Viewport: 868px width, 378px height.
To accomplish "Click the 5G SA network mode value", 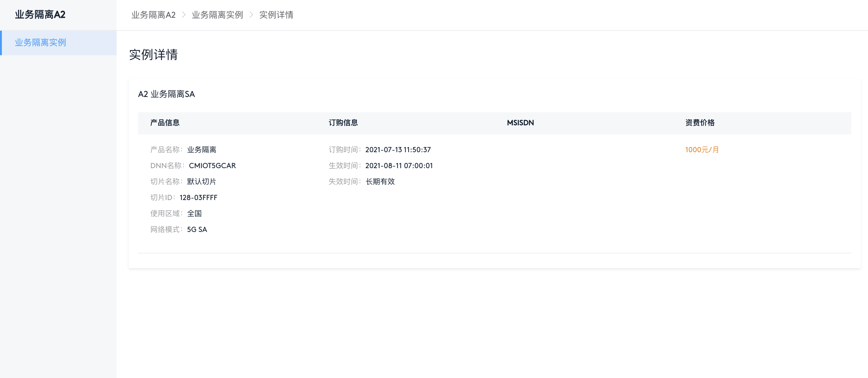I will point(197,229).
